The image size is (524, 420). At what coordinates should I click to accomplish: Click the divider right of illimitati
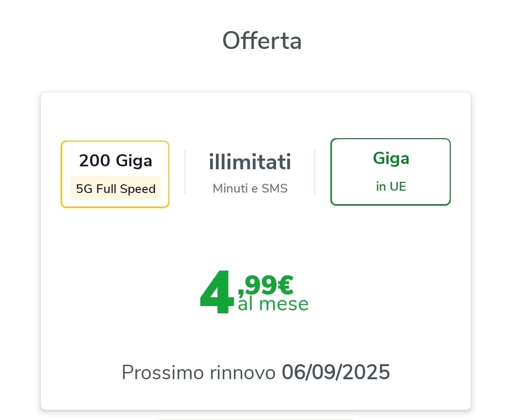click(315, 172)
